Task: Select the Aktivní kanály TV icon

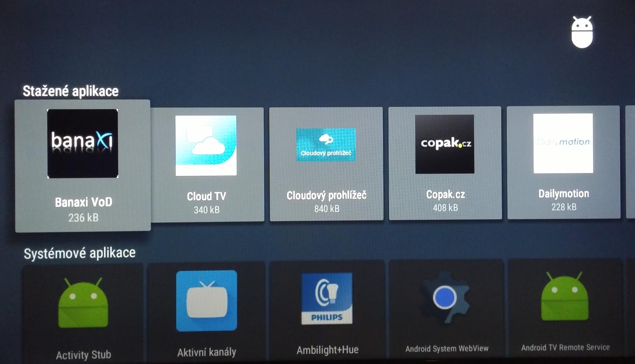Action: pos(206,300)
